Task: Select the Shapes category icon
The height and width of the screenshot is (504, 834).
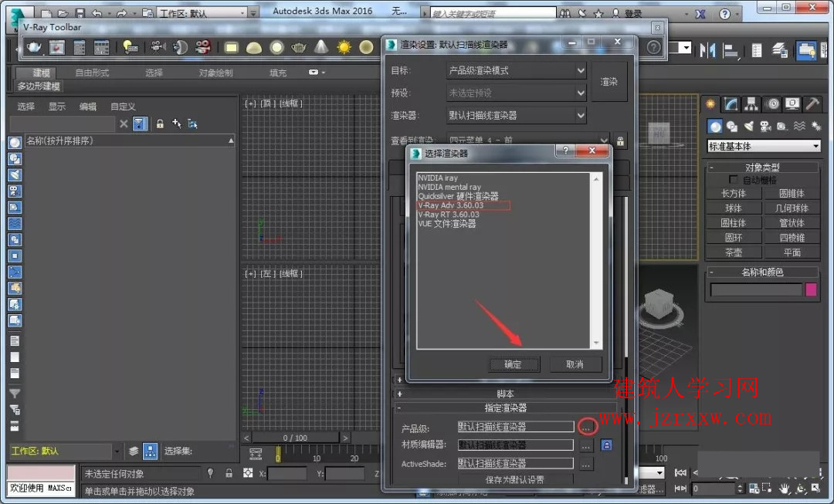Action: [x=732, y=126]
